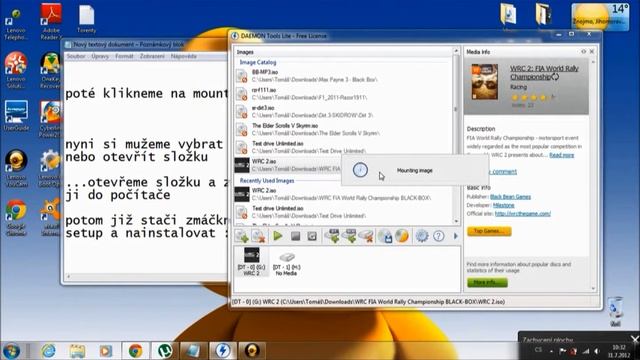This screenshot has width=640, height=360.
Task: Open Adobe Reader desktop shortcut
Action: (51, 21)
